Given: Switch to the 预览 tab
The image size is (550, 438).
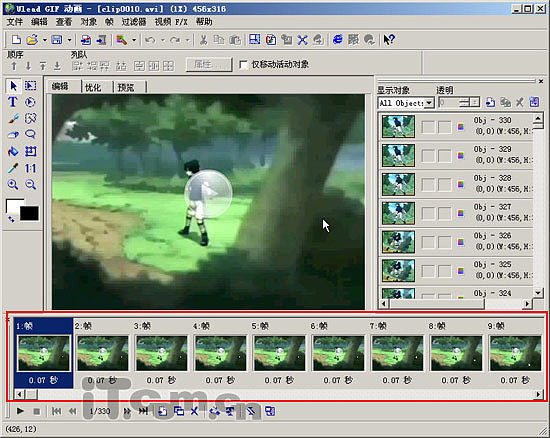Looking at the screenshot, I should [x=126, y=87].
